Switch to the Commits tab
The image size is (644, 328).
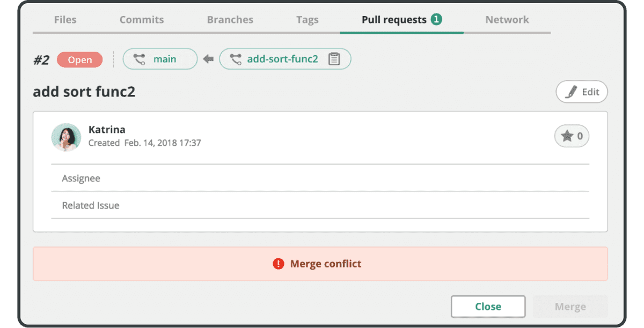(142, 20)
